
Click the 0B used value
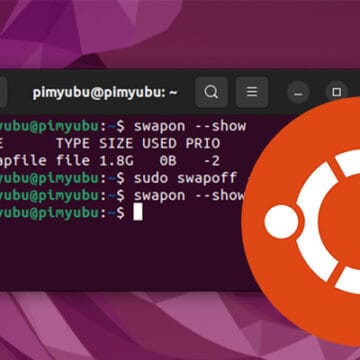pos(168,161)
